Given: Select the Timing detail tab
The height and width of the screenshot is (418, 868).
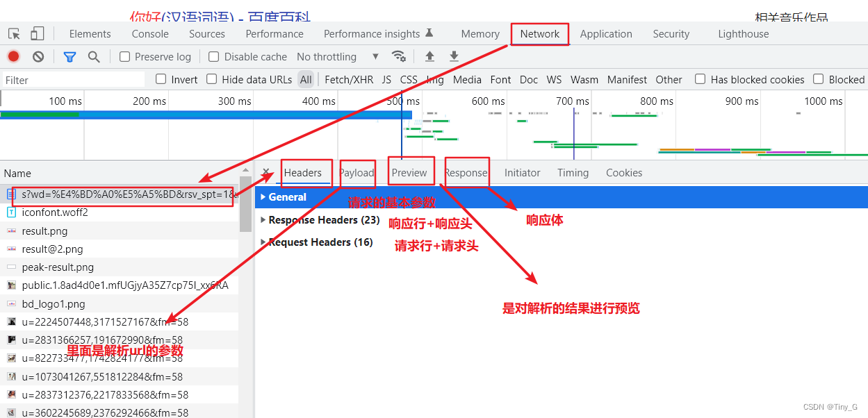Looking at the screenshot, I should (573, 173).
